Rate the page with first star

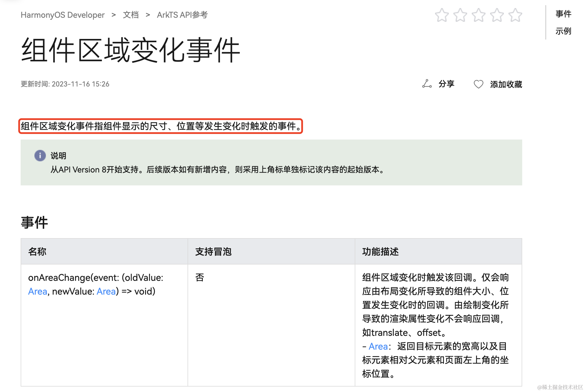(x=442, y=15)
